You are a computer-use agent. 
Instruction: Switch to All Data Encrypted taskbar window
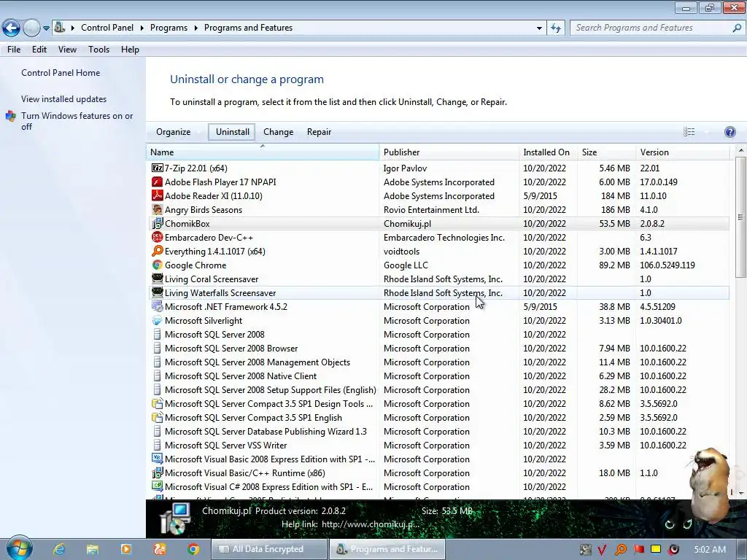click(x=270, y=549)
